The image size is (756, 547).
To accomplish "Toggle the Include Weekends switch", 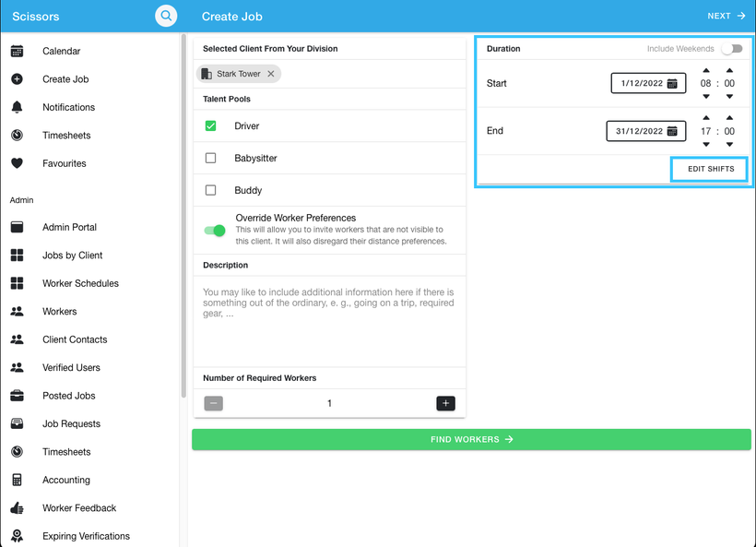I will pos(731,49).
